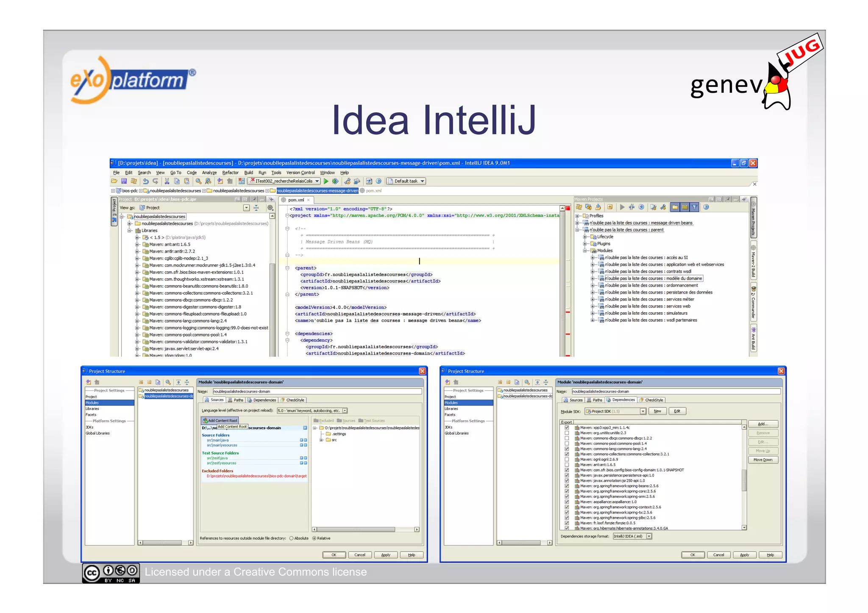Viewport: 868px width, 613px height.
Task: Click the Save All toolbar icon
Action: [x=124, y=181]
